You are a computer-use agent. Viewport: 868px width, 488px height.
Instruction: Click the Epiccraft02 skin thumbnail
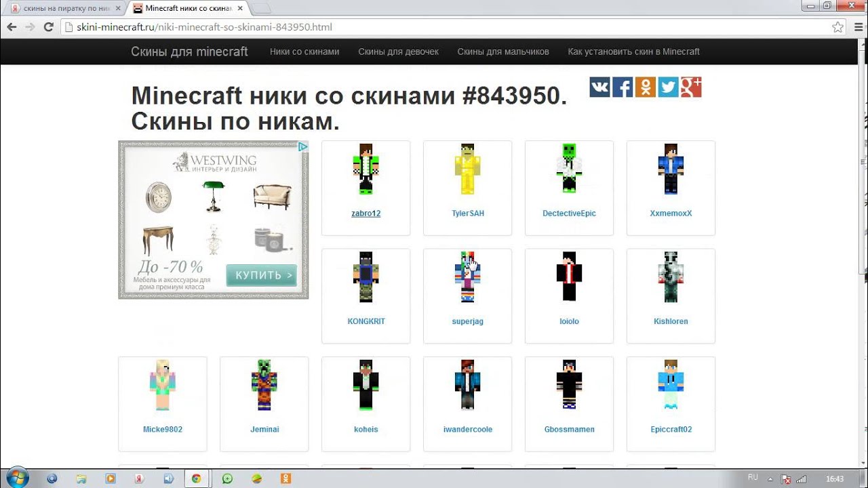(x=671, y=385)
